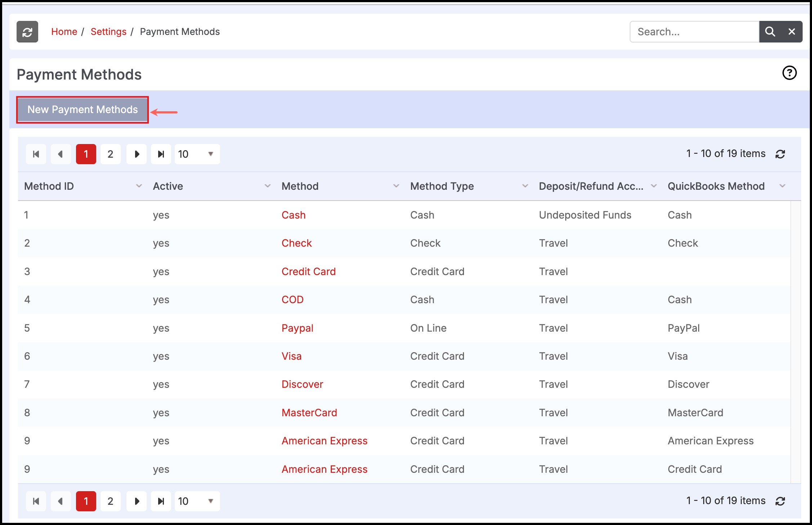Click the refresh icon beside breadcrumbs
812x525 pixels.
point(27,32)
